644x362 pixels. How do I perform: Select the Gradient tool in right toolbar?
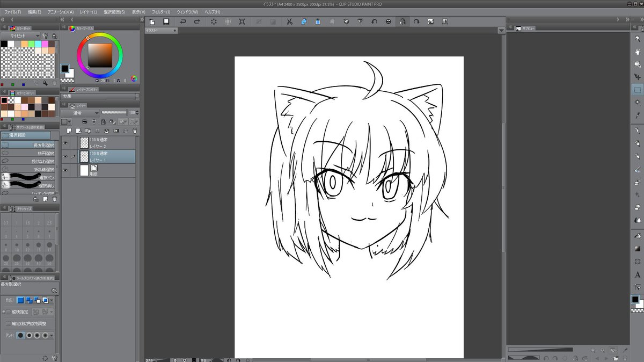[x=638, y=248]
